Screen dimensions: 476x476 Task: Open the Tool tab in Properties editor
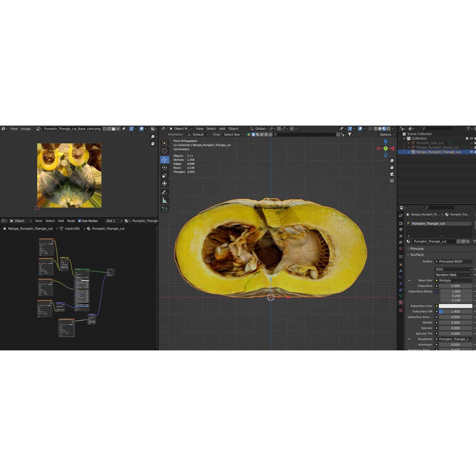pyautogui.click(x=401, y=215)
